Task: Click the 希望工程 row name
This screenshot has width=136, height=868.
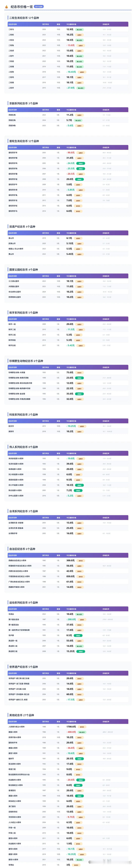Action: [x=12, y=769]
